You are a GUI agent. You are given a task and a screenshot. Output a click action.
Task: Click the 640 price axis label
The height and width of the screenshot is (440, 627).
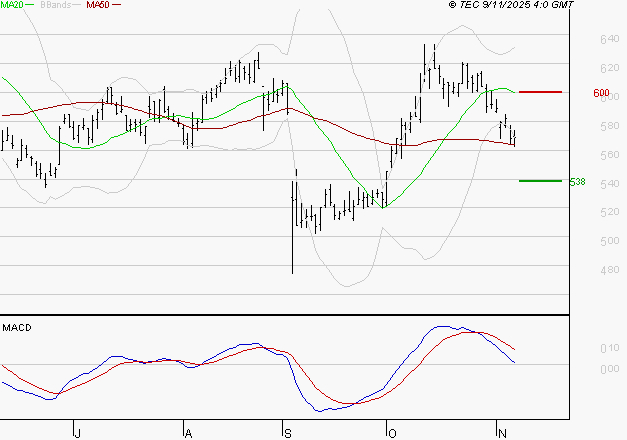click(610, 39)
